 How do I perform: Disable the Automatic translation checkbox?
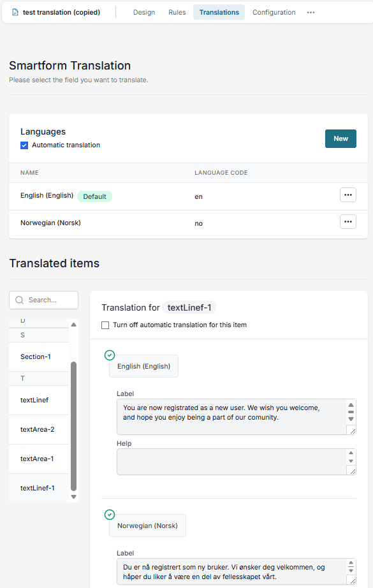point(24,145)
